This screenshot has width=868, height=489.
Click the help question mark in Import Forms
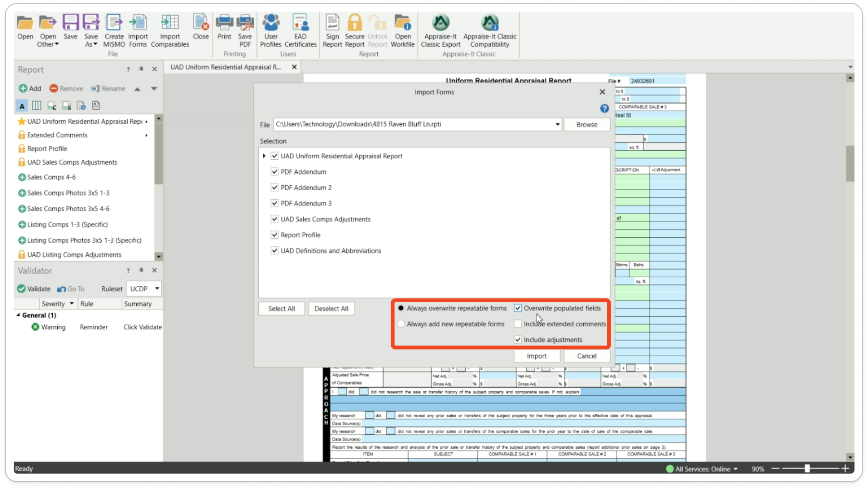click(604, 109)
